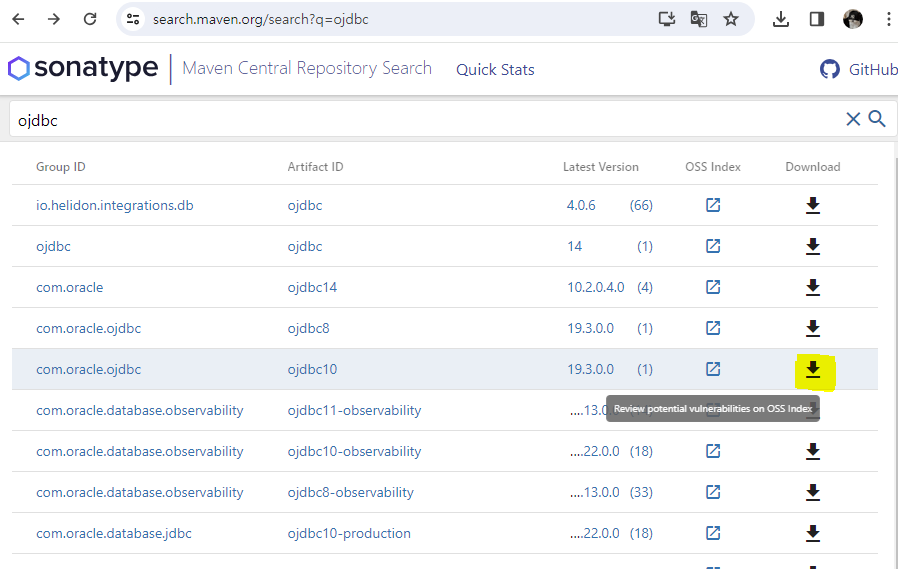The width and height of the screenshot is (898, 569).
Task: Bookmark this page with the star icon
Action: 731,19
